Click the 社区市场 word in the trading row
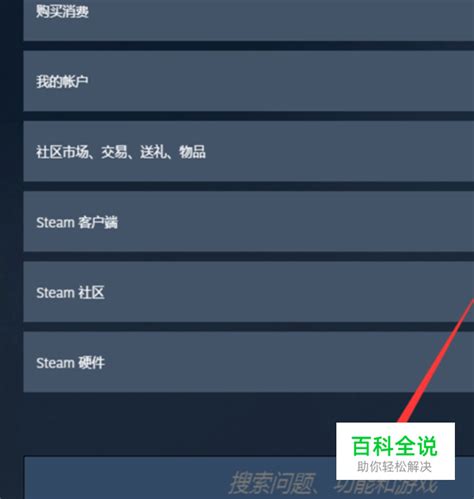This screenshot has width=474, height=499. point(62,152)
